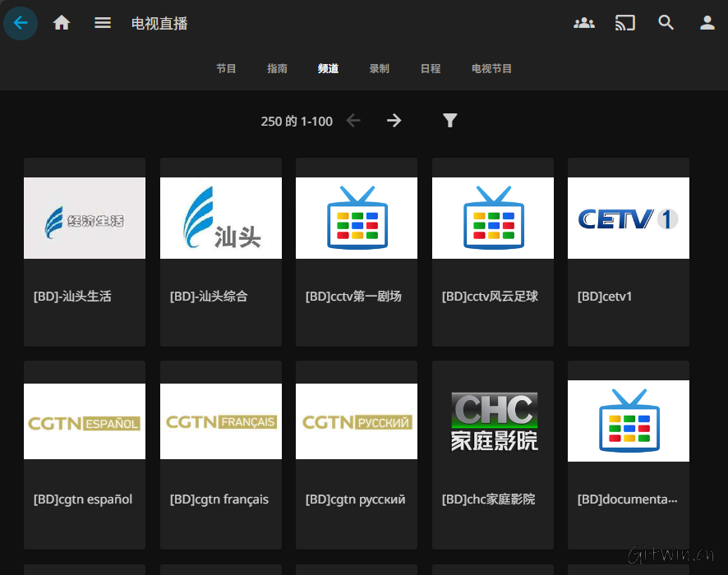
Task: Open the 录制 tab
Action: [380, 69]
